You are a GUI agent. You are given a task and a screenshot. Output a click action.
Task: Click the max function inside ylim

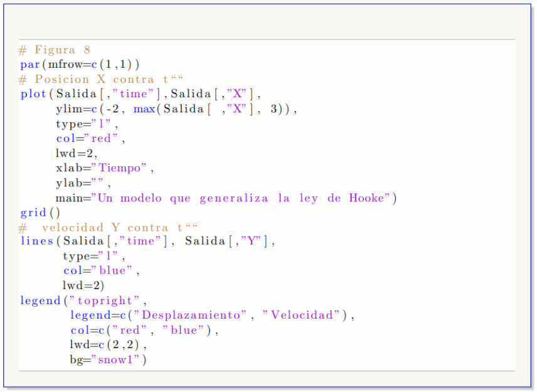click(x=144, y=109)
